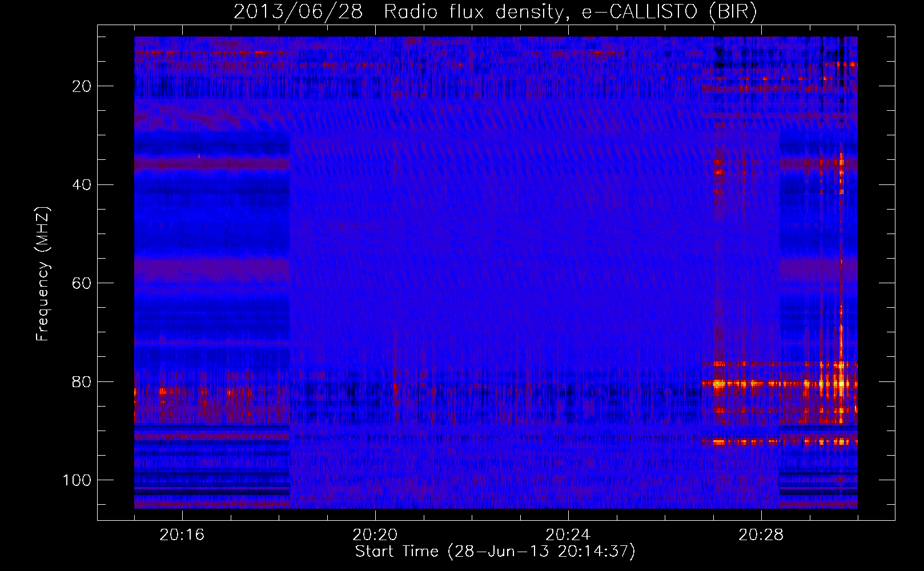The width and height of the screenshot is (924, 571).
Task: Click the 60 MHz frequency tick label
Action: tap(82, 283)
